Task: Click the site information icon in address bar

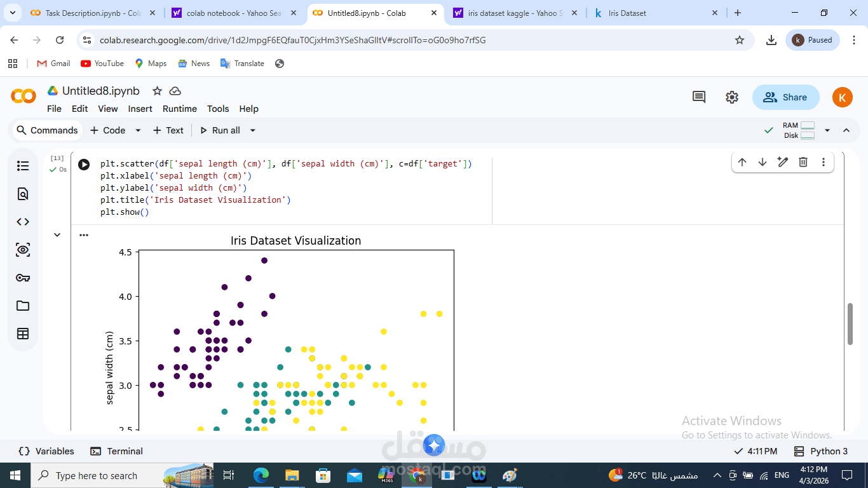Action: pos(88,40)
